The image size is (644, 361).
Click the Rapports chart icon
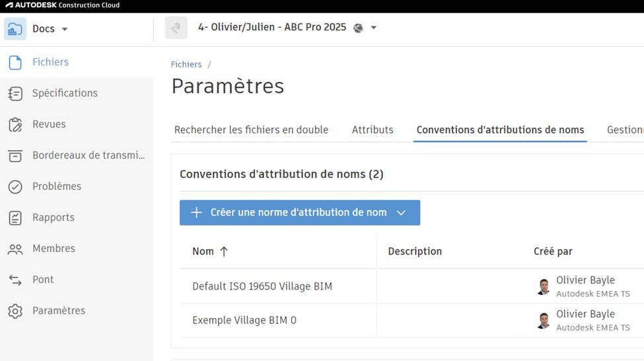[15, 218]
